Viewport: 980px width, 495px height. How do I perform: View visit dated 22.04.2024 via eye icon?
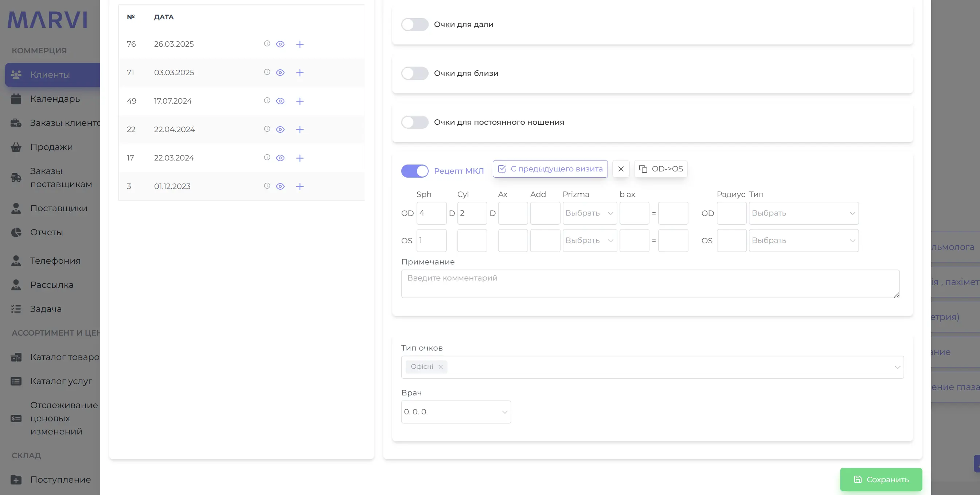[280, 129]
